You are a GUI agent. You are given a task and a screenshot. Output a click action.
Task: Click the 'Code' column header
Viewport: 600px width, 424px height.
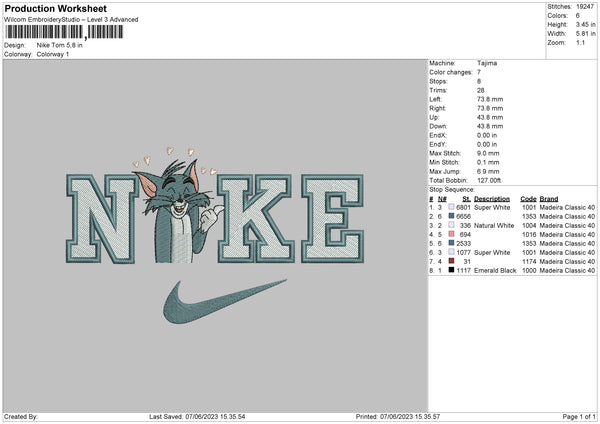click(x=528, y=199)
